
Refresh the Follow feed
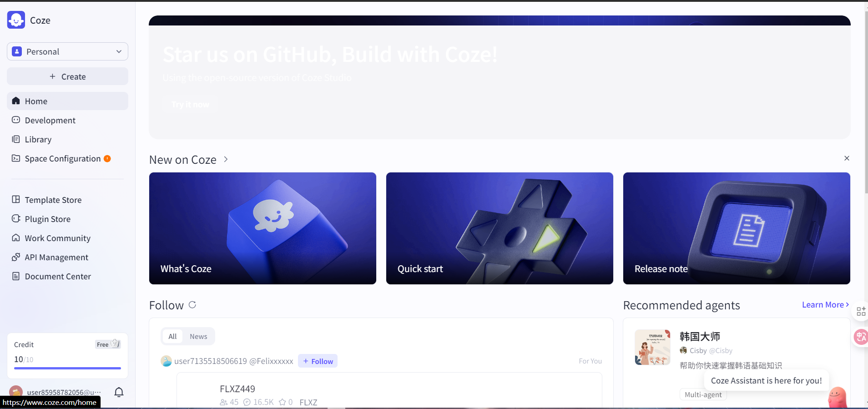pos(192,305)
